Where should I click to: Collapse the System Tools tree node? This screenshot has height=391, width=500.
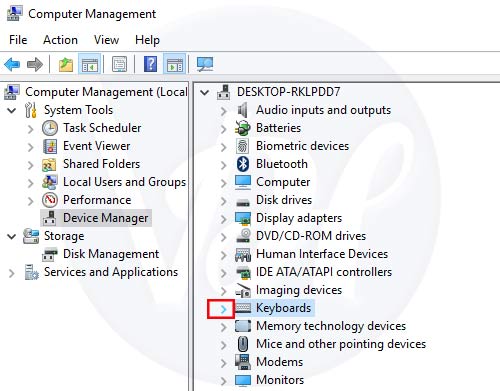click(x=12, y=110)
